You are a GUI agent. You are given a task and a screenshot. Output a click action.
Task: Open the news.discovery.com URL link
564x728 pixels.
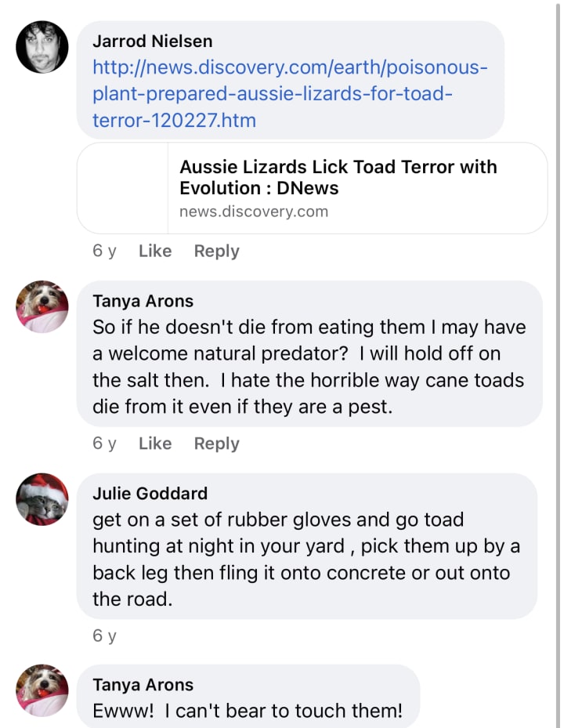coord(290,93)
